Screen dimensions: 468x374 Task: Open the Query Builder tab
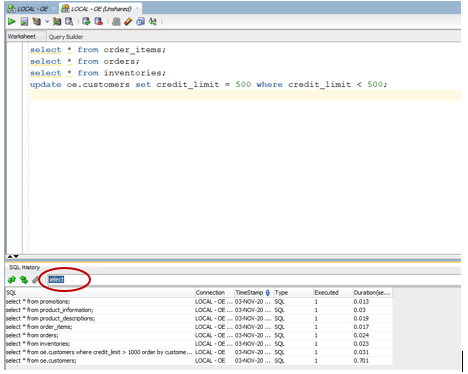(x=66, y=37)
